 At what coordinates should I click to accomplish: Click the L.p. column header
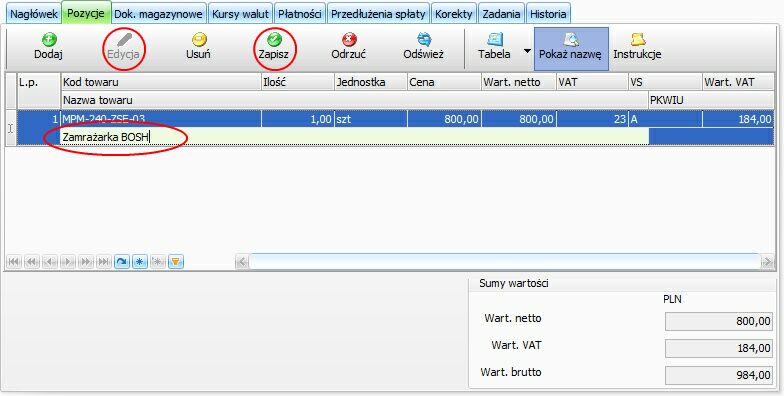(39, 91)
